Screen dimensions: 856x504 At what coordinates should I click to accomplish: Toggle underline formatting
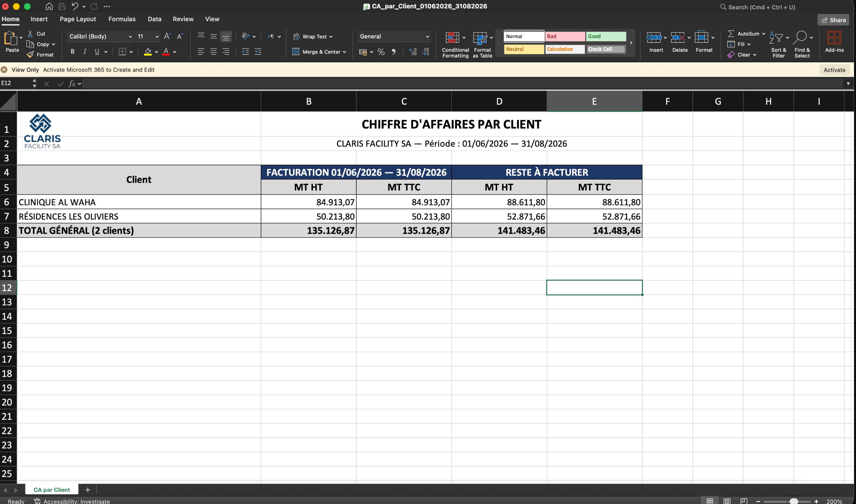click(x=97, y=52)
